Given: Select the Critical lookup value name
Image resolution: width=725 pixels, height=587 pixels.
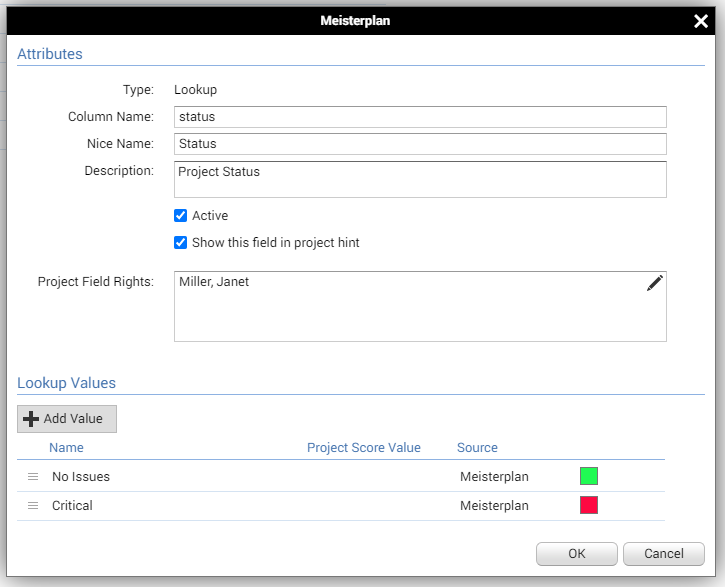Looking at the screenshot, I should tap(72, 506).
